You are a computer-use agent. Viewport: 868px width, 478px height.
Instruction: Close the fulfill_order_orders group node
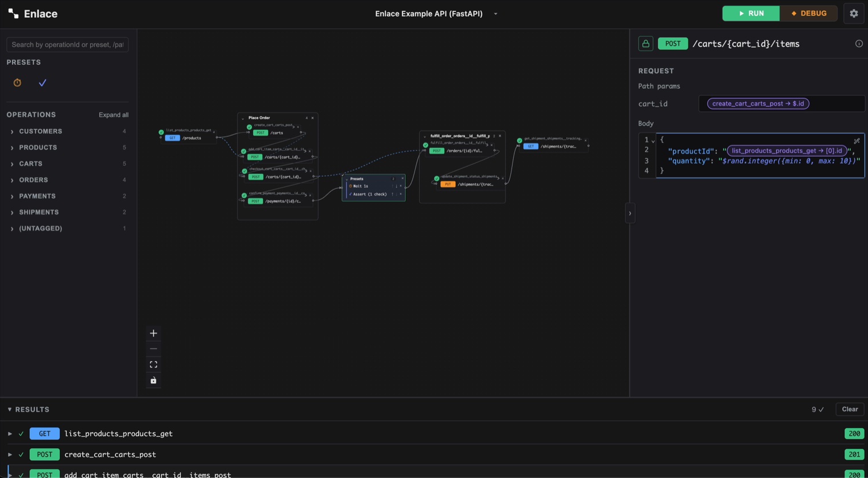pyautogui.click(x=500, y=136)
